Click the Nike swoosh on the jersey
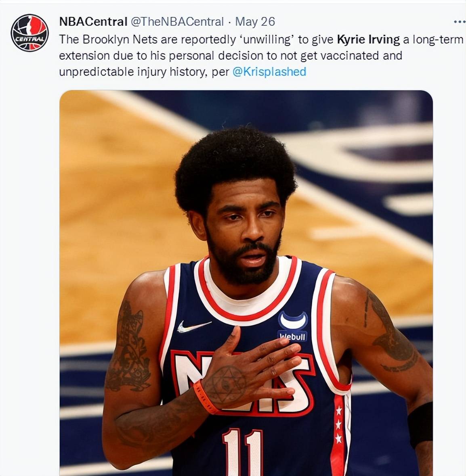The height and width of the screenshot is (476, 466). click(194, 327)
